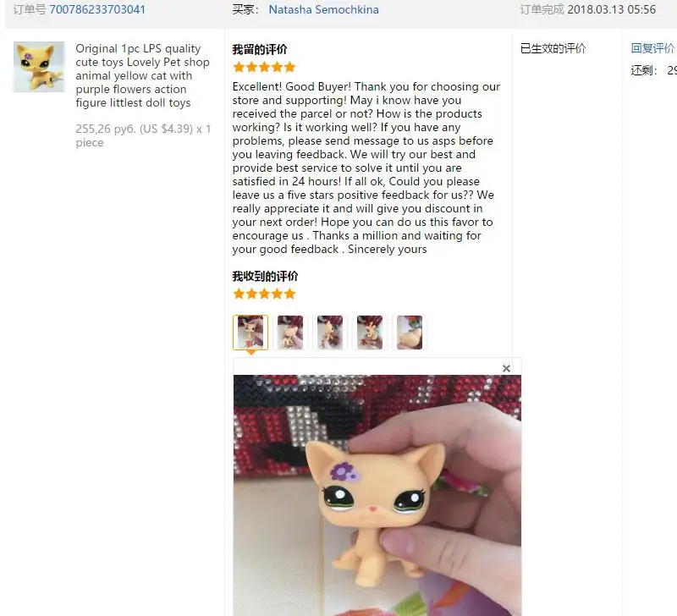The image size is (677, 616).
Task: Open buyer Natasha Semochkina profile
Action: [x=323, y=9]
